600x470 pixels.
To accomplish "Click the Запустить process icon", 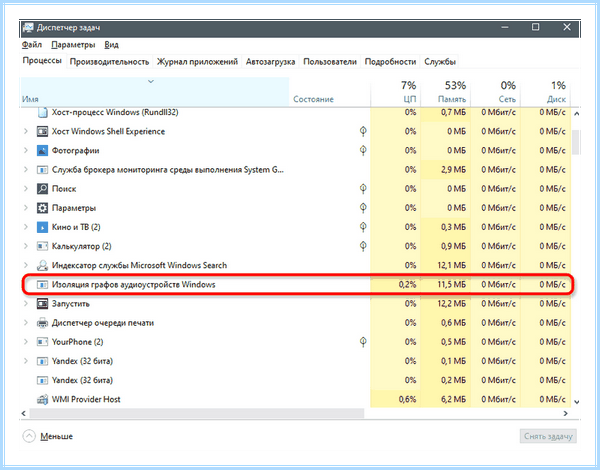I will coord(42,304).
